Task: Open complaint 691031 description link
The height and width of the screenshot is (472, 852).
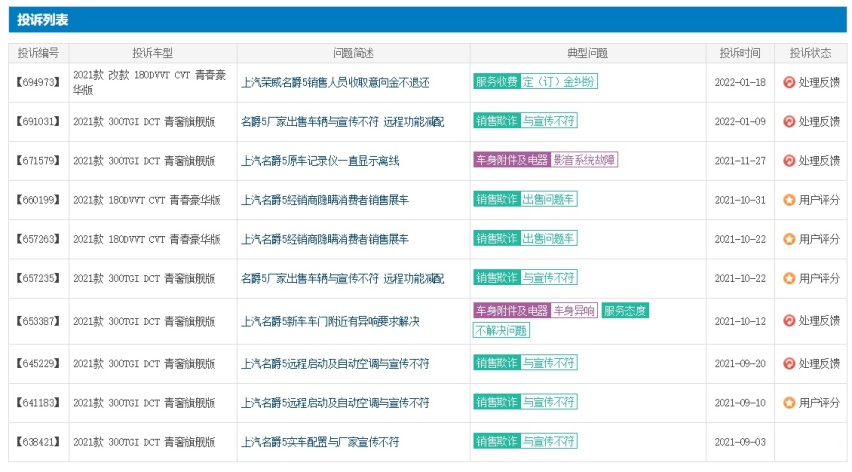Action: click(x=342, y=122)
